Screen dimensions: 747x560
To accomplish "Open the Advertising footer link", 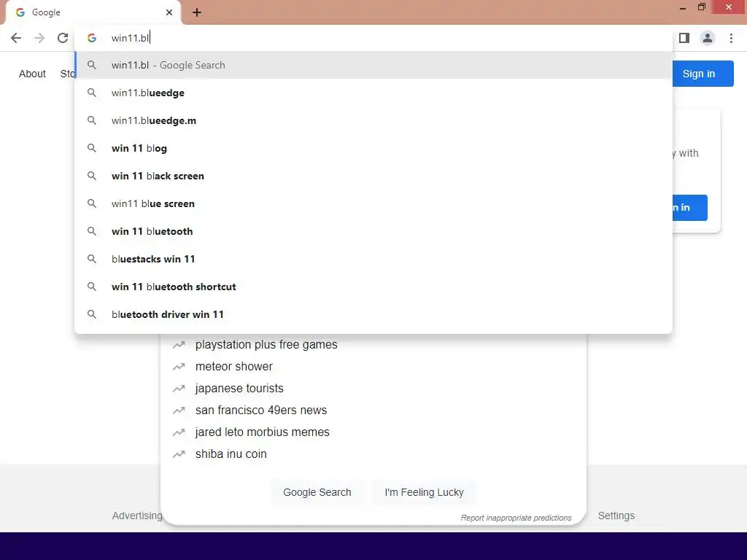I will coord(137,516).
